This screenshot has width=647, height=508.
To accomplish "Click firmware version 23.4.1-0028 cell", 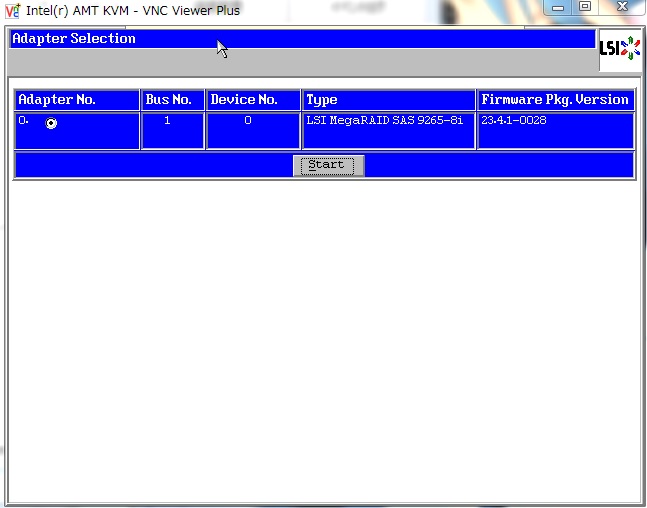I will pyautogui.click(x=555, y=130).
